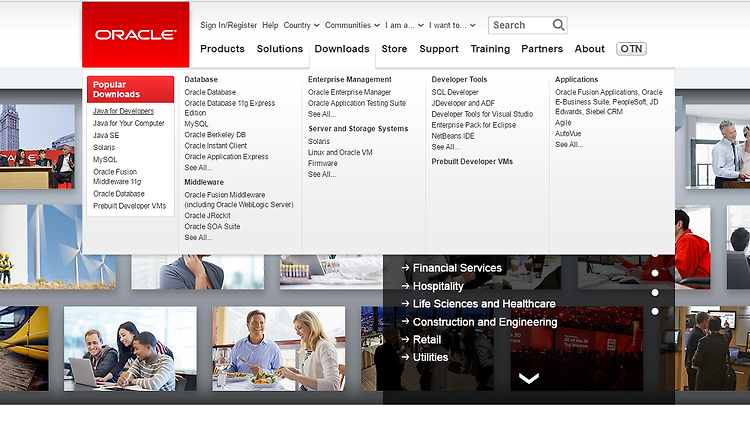The height and width of the screenshot is (426, 750).
Task: Select Construction and Engineering link
Action: [479, 322]
